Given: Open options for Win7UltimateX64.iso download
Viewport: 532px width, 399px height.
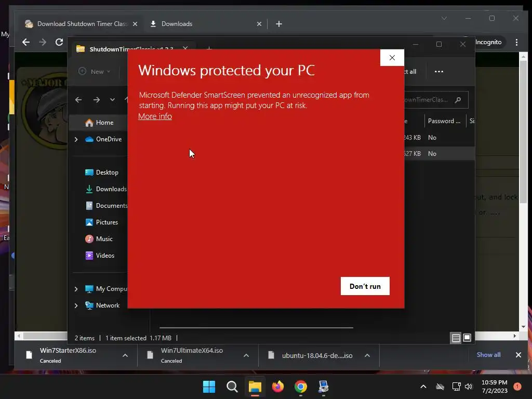Looking at the screenshot, I should tap(246, 355).
